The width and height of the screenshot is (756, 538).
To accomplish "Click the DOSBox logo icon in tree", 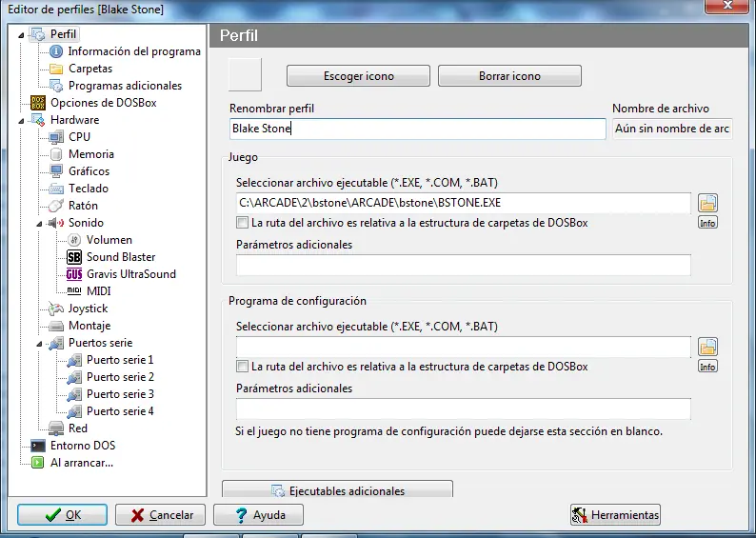I will (x=38, y=103).
